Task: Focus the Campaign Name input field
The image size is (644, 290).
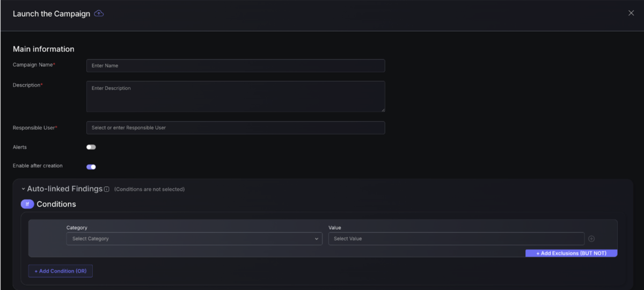Action: coord(235,66)
